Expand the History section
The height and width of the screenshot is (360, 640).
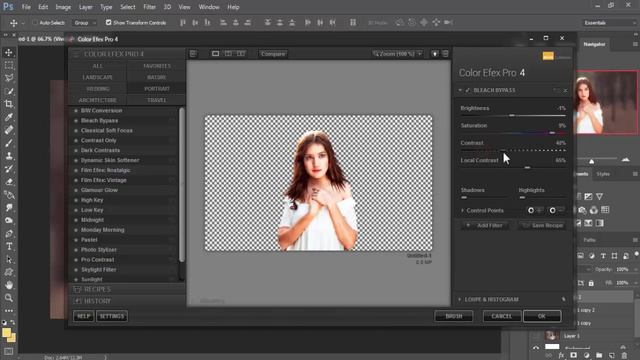[127, 301]
